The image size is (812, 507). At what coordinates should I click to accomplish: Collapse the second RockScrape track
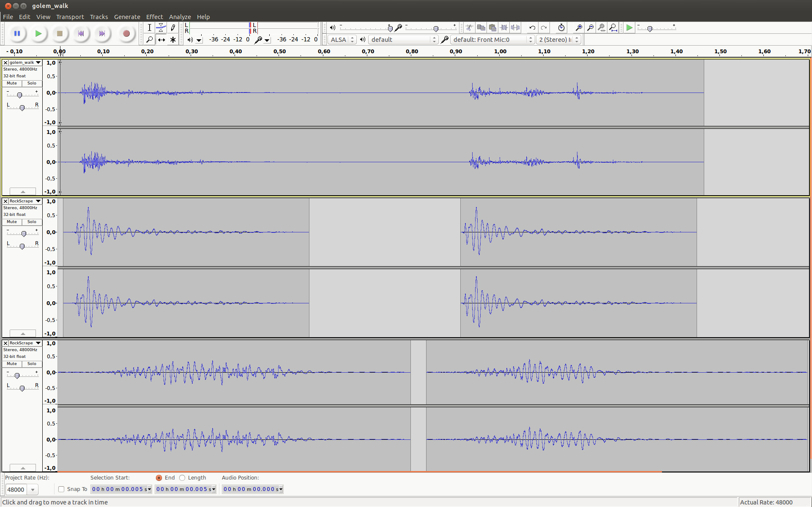23,468
